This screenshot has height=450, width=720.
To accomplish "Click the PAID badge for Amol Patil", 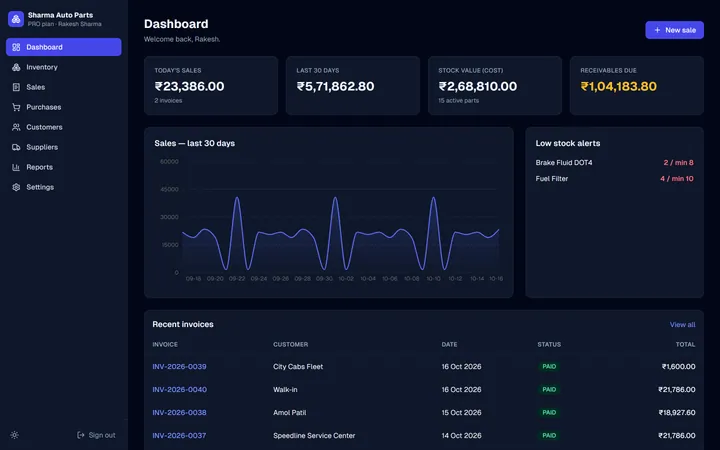I will 549,412.
